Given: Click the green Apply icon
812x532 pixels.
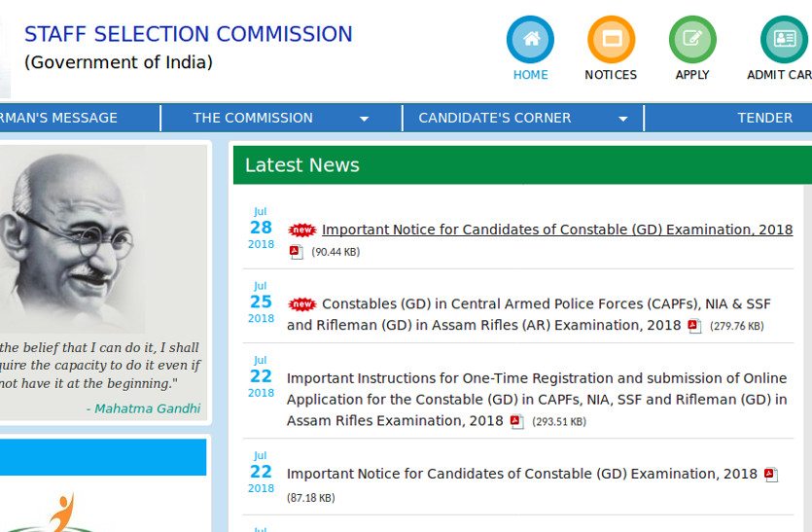Looking at the screenshot, I should click(692, 41).
